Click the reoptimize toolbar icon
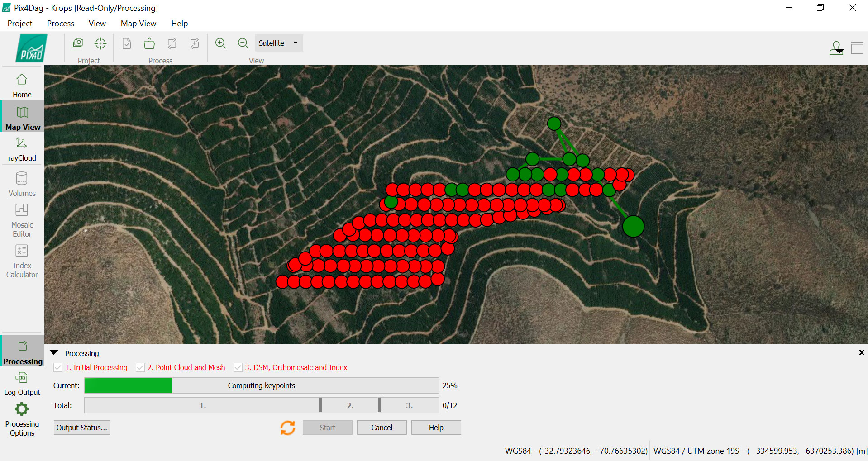 click(x=172, y=43)
